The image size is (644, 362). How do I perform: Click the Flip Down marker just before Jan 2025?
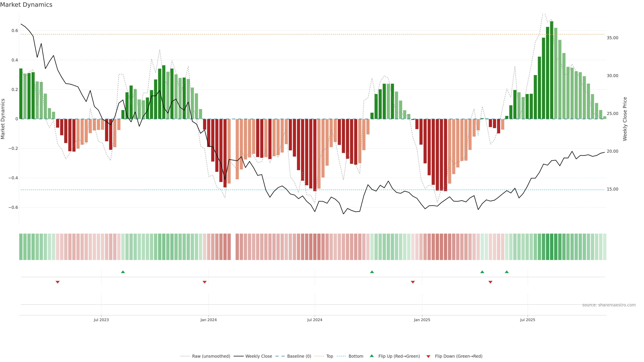413,282
